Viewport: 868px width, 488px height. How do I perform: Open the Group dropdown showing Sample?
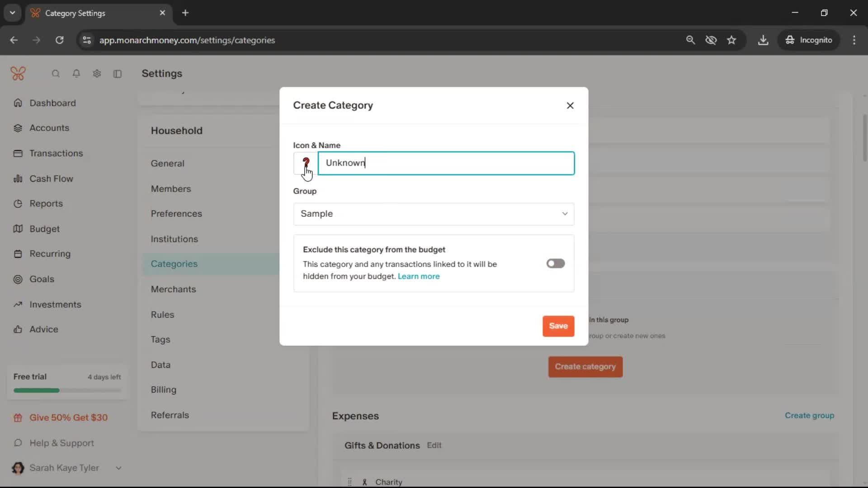(x=433, y=214)
